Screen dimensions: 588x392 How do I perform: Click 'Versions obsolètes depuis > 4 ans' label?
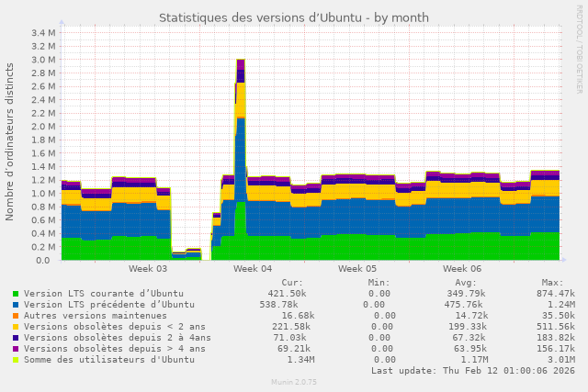click(x=115, y=349)
